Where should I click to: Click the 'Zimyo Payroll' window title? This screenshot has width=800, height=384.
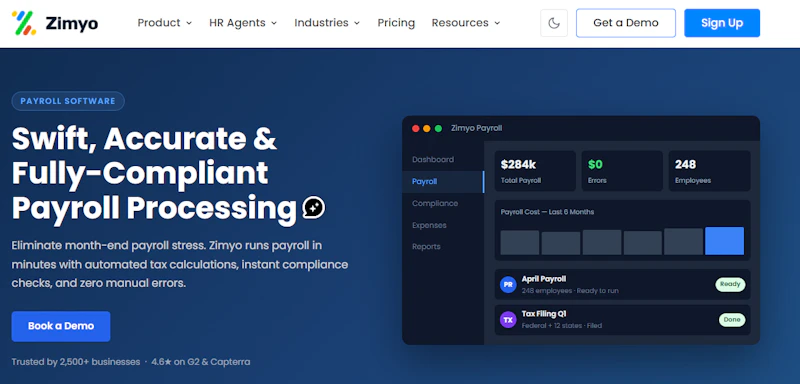(x=477, y=129)
